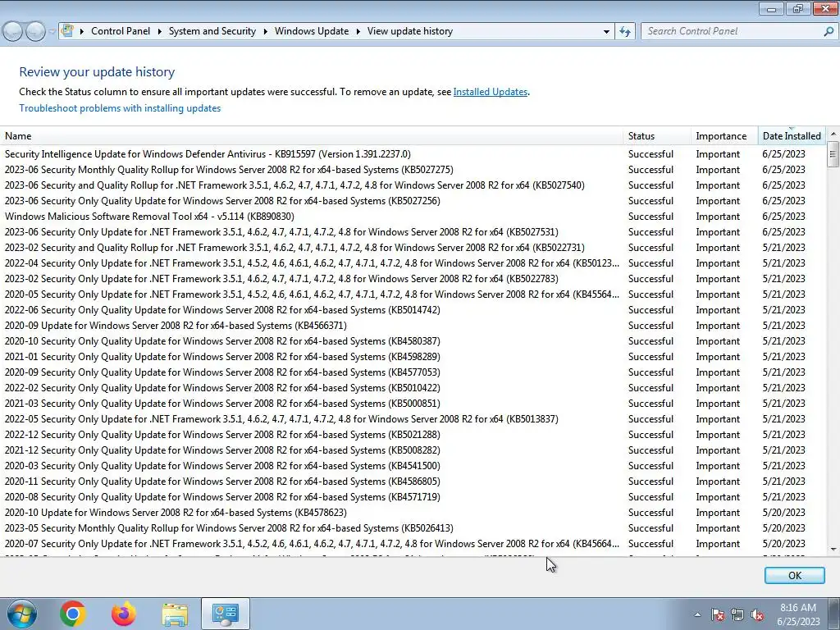Click the muted volume tray icon

[757, 614]
